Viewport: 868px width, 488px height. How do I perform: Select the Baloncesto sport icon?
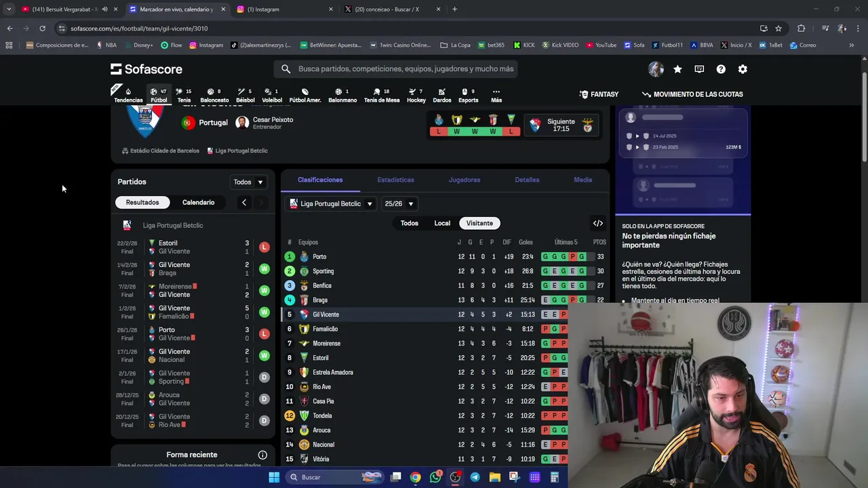tap(214, 95)
